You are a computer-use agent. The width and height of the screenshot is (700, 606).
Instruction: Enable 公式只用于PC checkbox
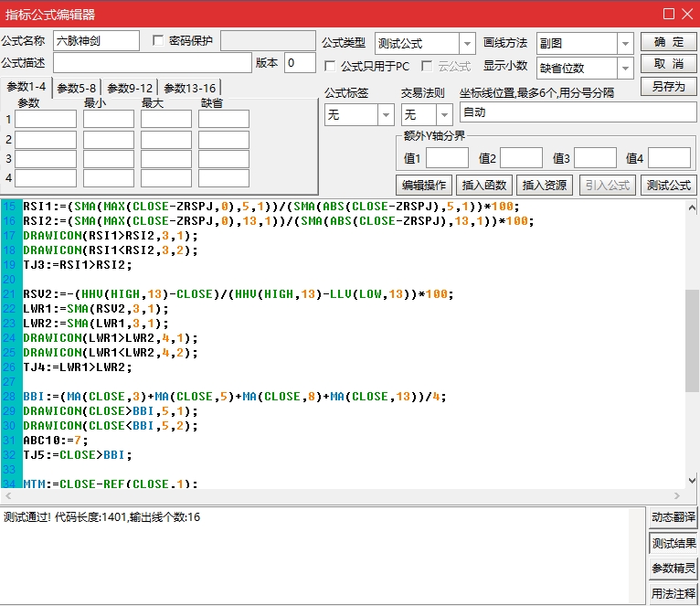click(331, 66)
